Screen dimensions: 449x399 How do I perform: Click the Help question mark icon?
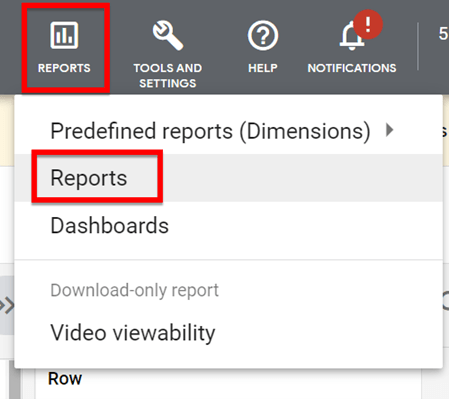pos(263,36)
